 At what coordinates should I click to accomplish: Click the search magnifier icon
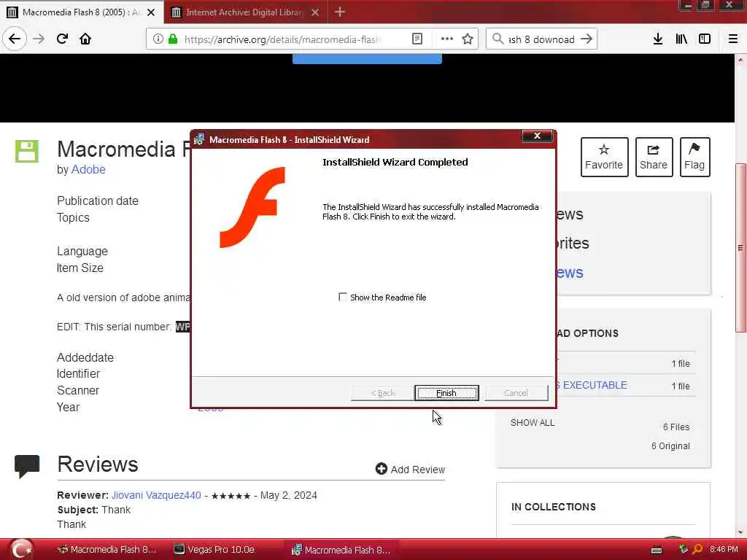[x=498, y=39]
